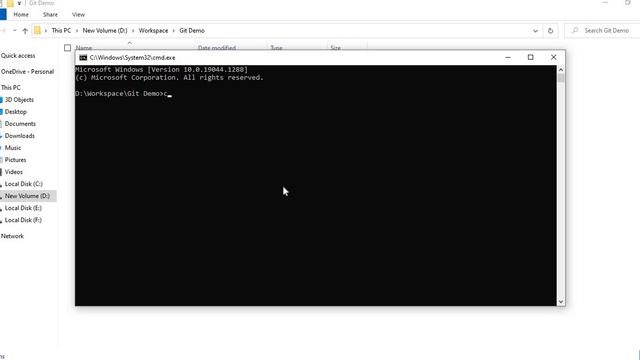The width and height of the screenshot is (640, 360).
Task: Open Downloads in sidebar
Action: pos(20,136)
